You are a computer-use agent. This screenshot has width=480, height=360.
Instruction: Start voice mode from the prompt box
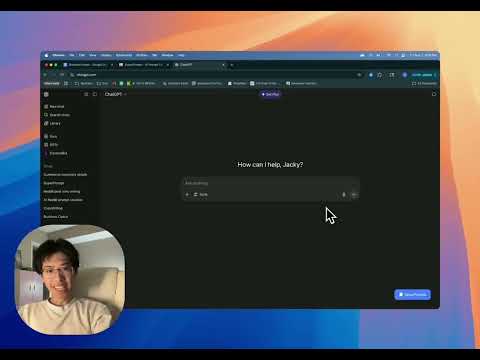(354, 195)
